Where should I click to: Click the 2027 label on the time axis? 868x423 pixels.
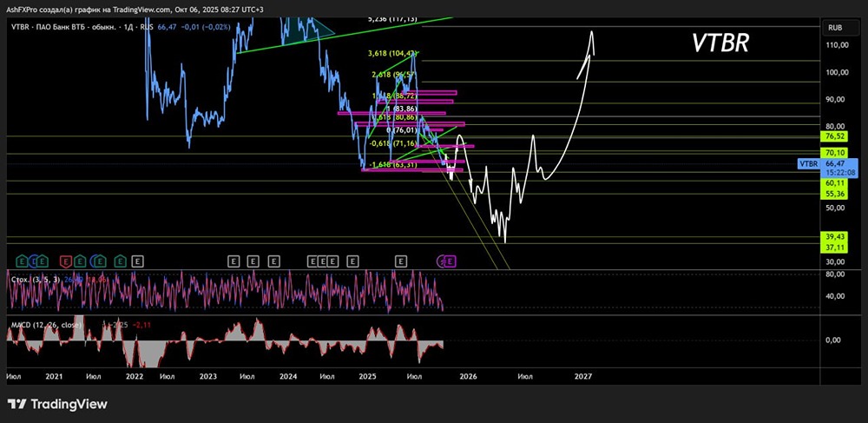583,376
